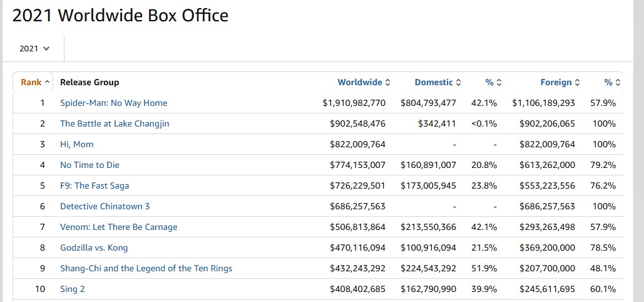The height and width of the screenshot is (302, 644).
Task: Click the Hi, Mom movie link
Action: pos(76,144)
